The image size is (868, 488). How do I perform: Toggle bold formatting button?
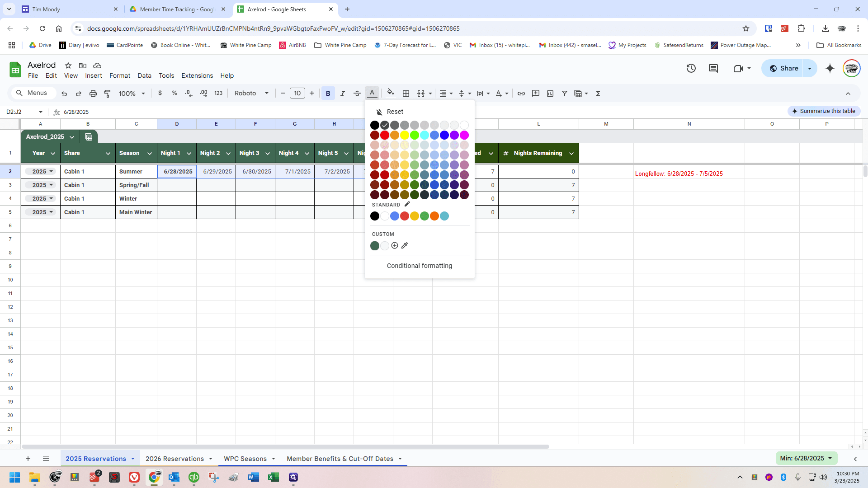328,93
